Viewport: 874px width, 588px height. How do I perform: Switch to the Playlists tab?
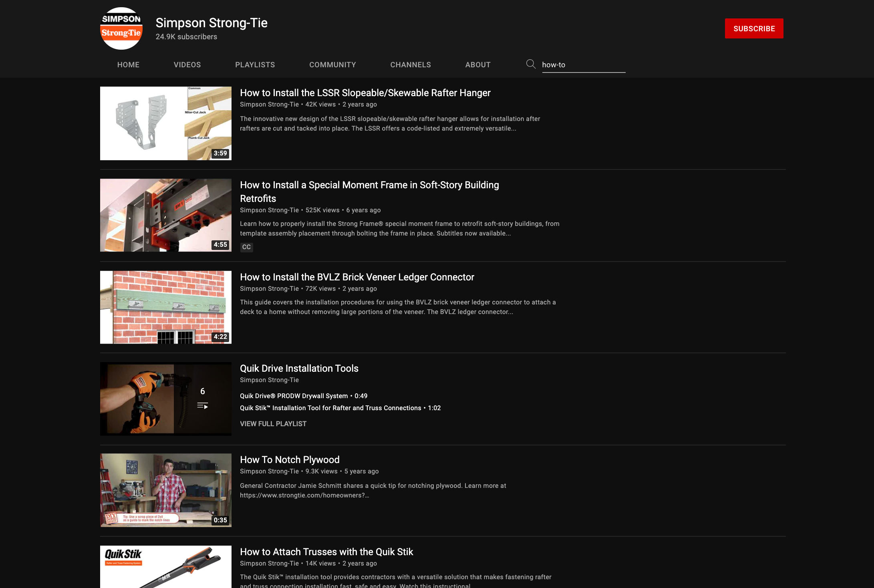click(255, 65)
